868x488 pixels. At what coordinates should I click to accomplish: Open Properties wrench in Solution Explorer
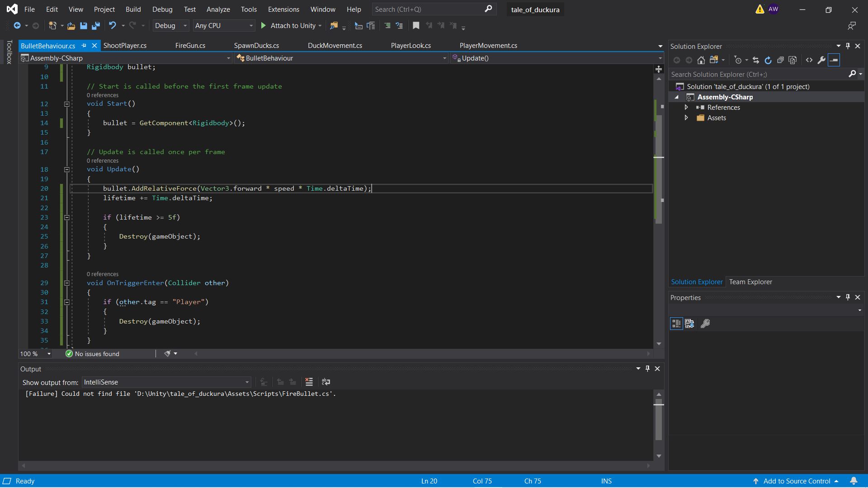coord(821,60)
